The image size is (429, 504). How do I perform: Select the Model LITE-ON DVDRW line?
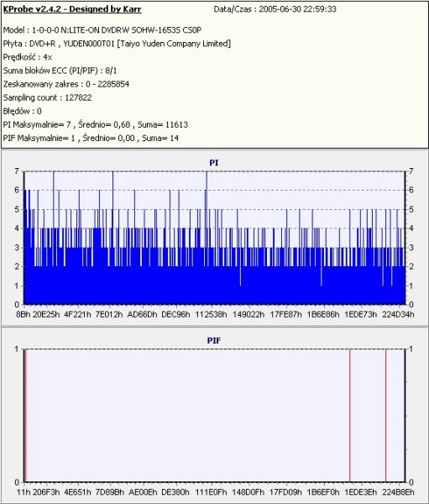[x=102, y=30]
